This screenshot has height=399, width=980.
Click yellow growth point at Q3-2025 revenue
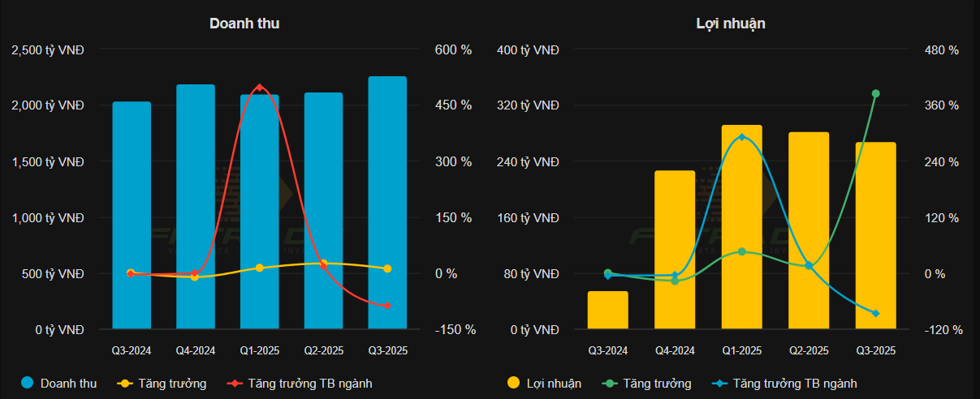click(x=387, y=268)
